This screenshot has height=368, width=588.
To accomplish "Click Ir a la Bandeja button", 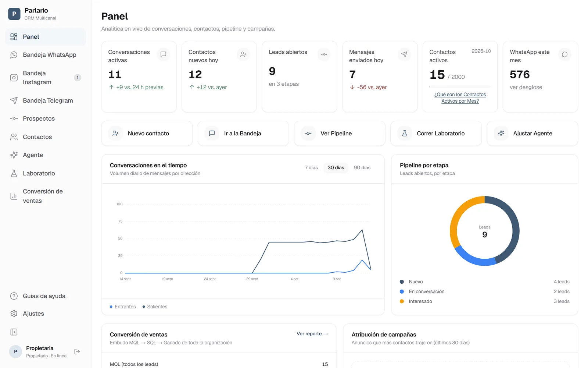I will [x=243, y=134].
